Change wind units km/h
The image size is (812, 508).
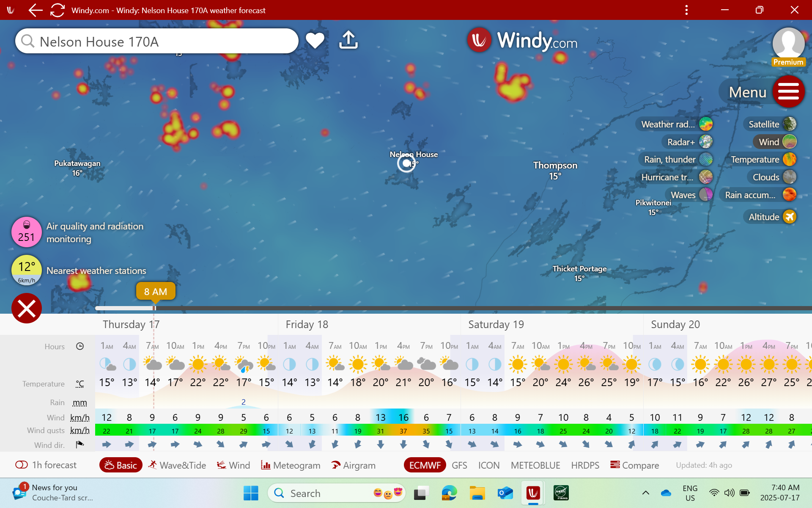[80, 418]
